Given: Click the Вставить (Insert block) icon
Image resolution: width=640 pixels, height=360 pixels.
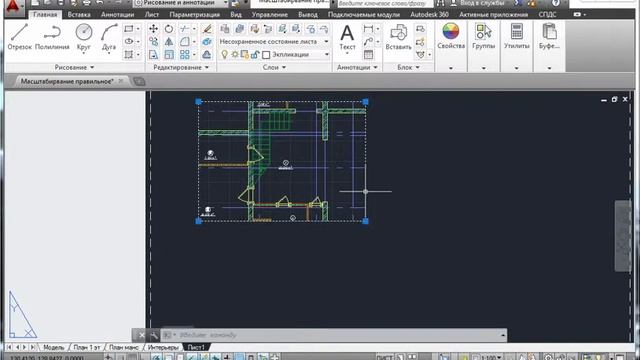Looking at the screenshot, I should [398, 37].
